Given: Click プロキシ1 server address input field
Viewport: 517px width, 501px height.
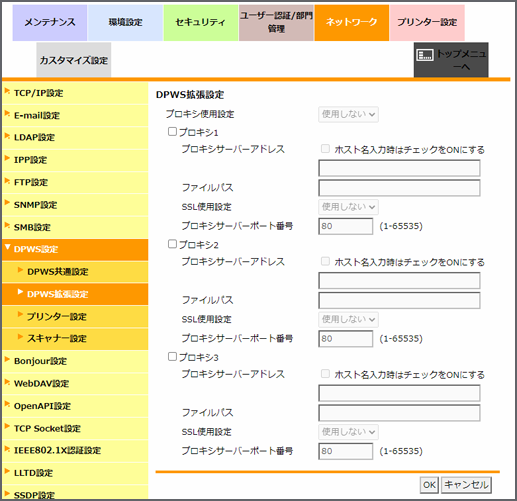Looking at the screenshot, I should 399,168.
